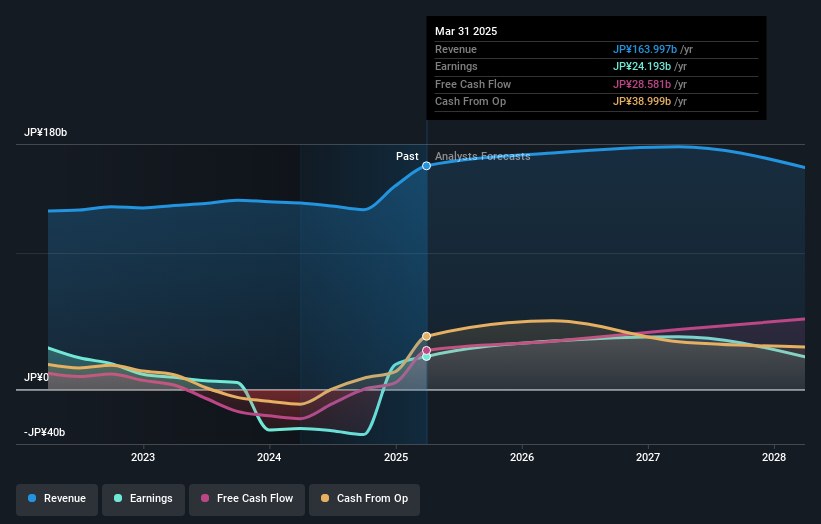The width and height of the screenshot is (821, 524).
Task: Click the Mar 31 2025 tooltip date
Action: [466, 31]
